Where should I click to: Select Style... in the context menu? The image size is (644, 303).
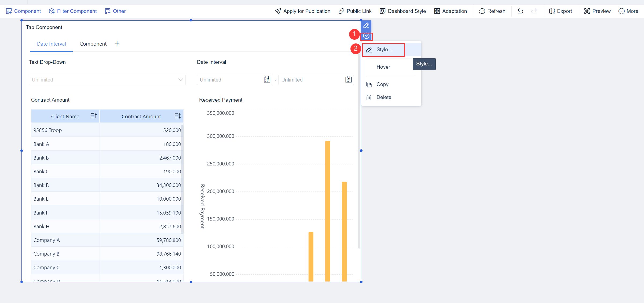coord(383,50)
